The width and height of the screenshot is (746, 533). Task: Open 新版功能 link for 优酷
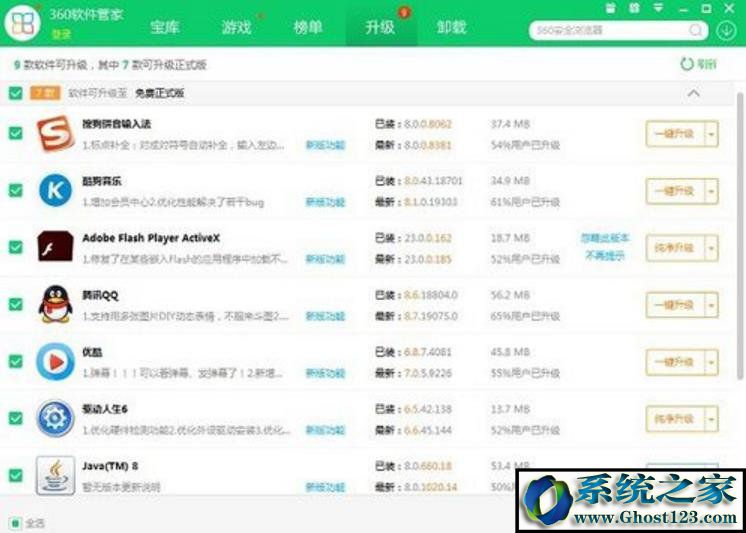[x=325, y=373]
